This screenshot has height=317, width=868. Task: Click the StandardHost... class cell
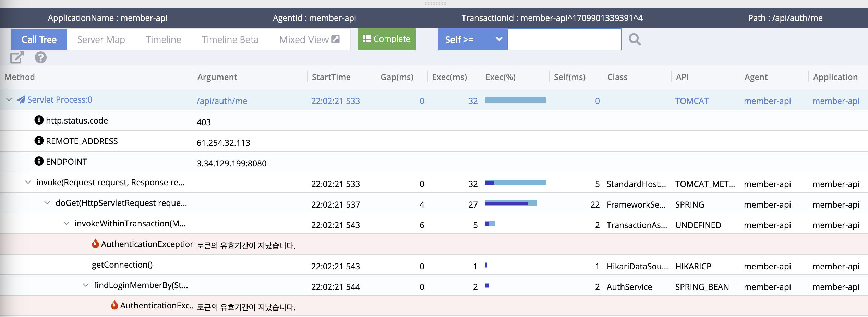[x=636, y=184]
